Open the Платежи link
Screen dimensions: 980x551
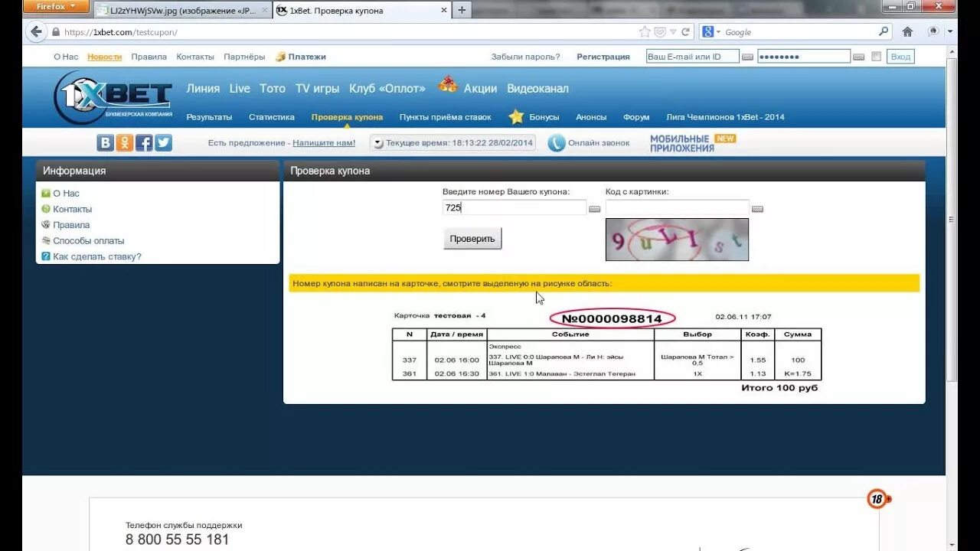click(x=301, y=57)
